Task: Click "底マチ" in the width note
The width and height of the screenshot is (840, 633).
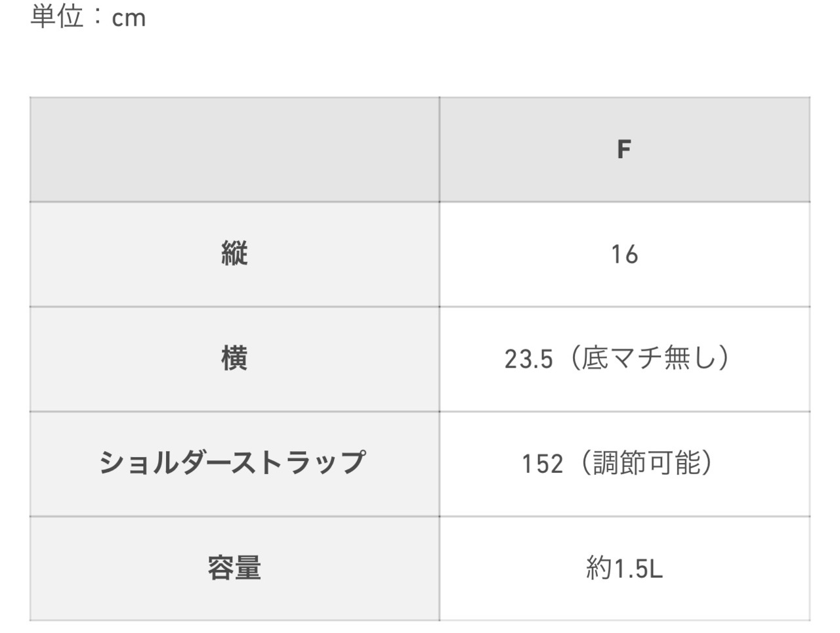Action: 622,359
